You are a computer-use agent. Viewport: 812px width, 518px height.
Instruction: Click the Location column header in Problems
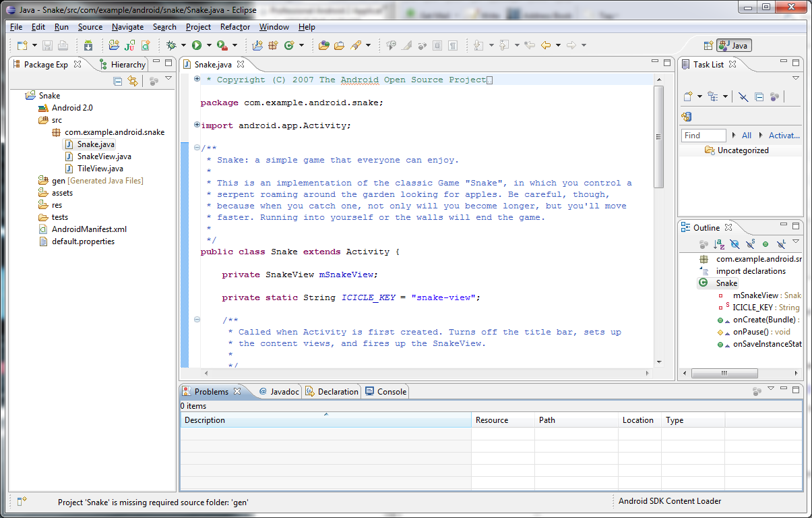click(639, 420)
